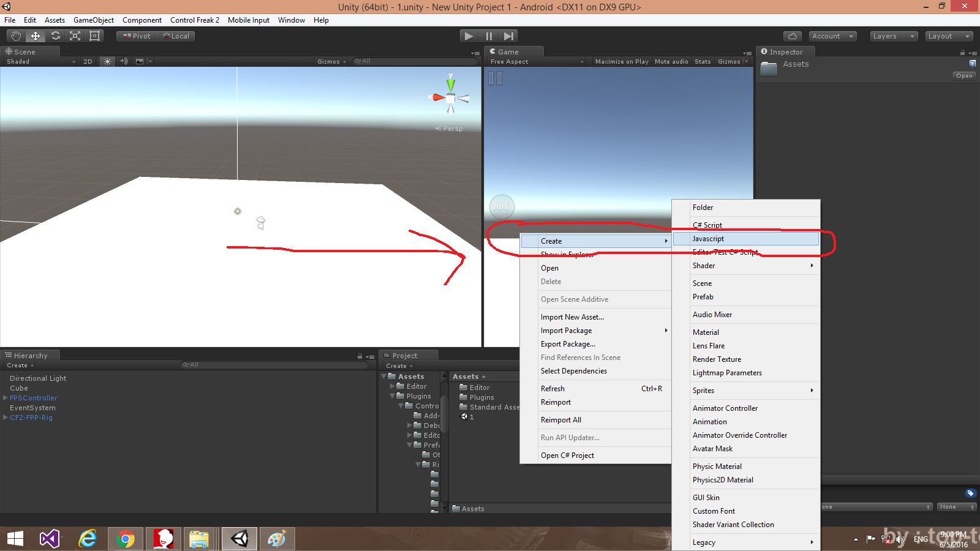
Task: Choose Javascript in Create submenu
Action: tap(746, 239)
